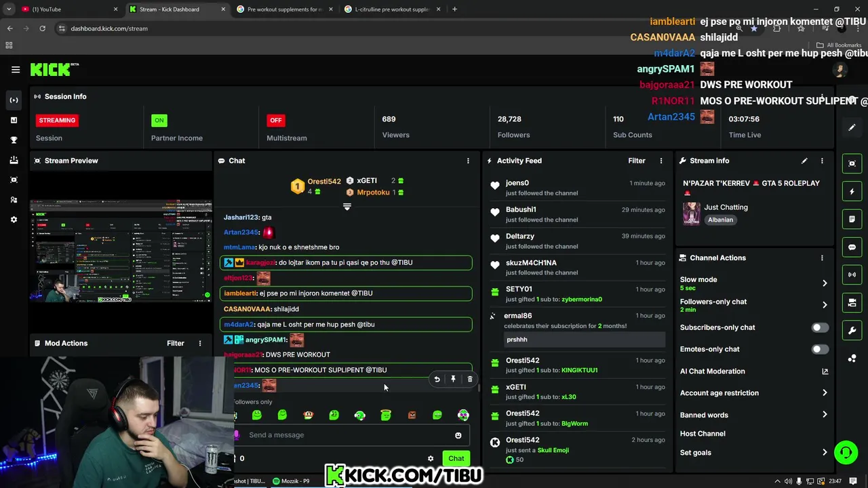Viewport: 868px width, 488px height.
Task: Open Stream info three-dot menu
Action: 822,161
